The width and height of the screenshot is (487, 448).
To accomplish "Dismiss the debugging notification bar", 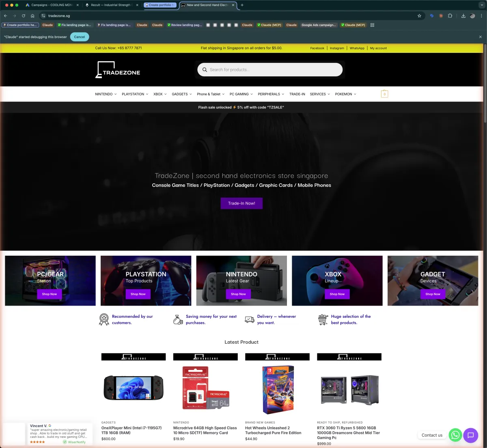I will tap(481, 37).
